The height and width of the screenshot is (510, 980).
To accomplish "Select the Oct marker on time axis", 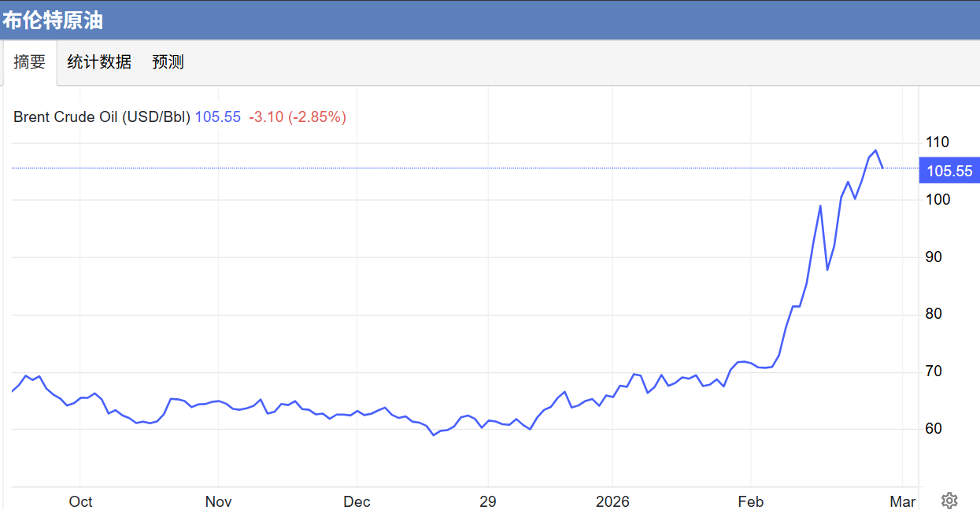I will 80,502.
